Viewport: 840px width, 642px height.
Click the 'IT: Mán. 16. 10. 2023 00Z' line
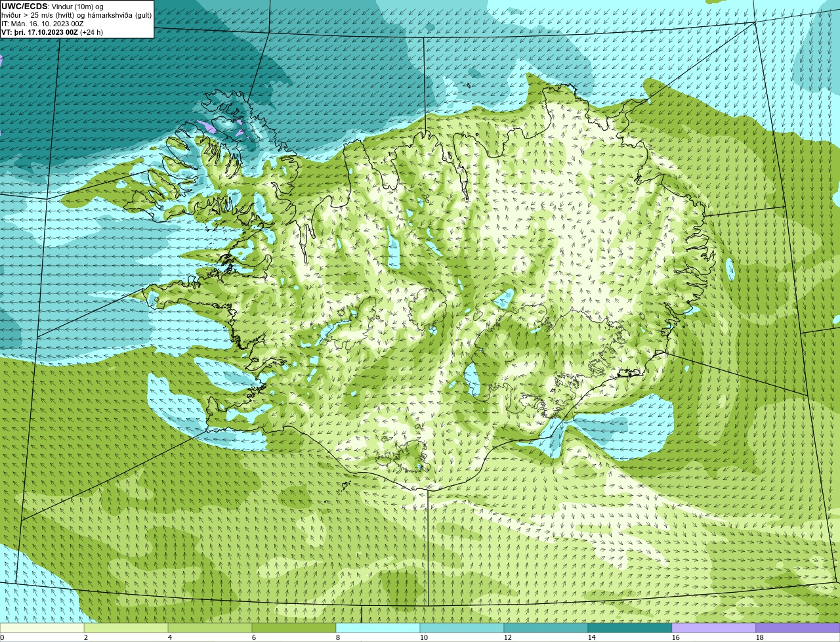[x=43, y=23]
